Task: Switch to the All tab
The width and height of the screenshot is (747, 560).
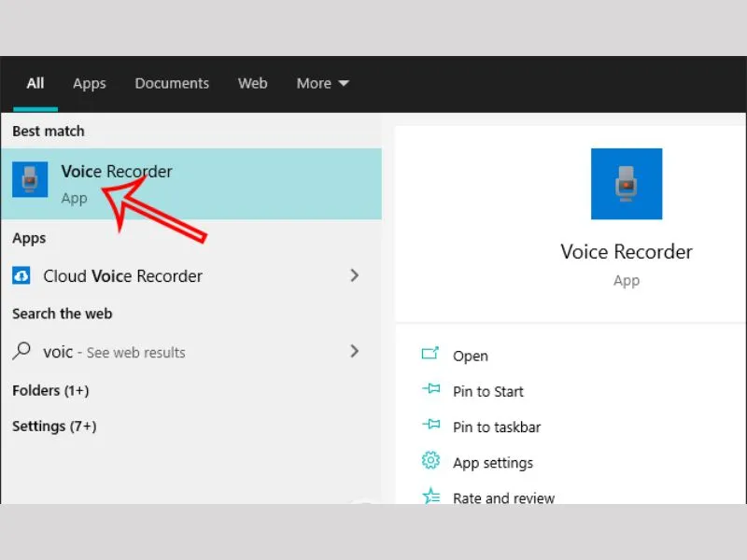Action: [35, 83]
